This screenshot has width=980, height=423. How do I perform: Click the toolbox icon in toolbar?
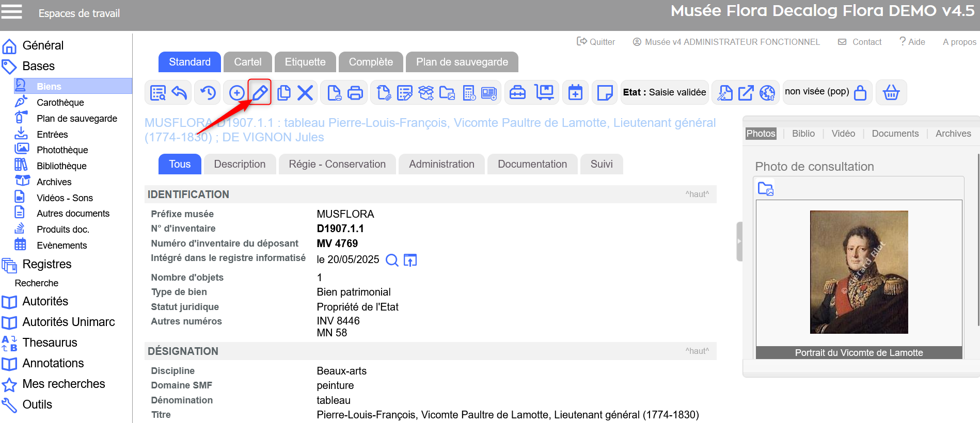click(517, 93)
